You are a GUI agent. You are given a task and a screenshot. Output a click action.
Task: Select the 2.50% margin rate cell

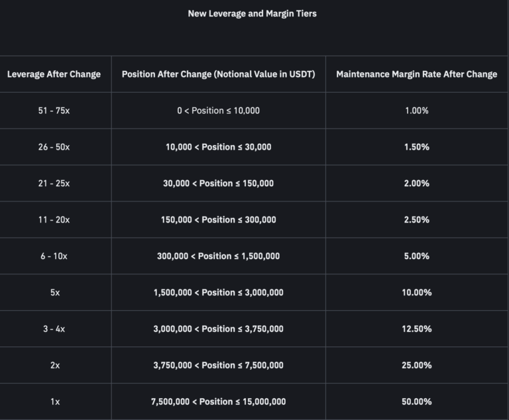coord(416,220)
